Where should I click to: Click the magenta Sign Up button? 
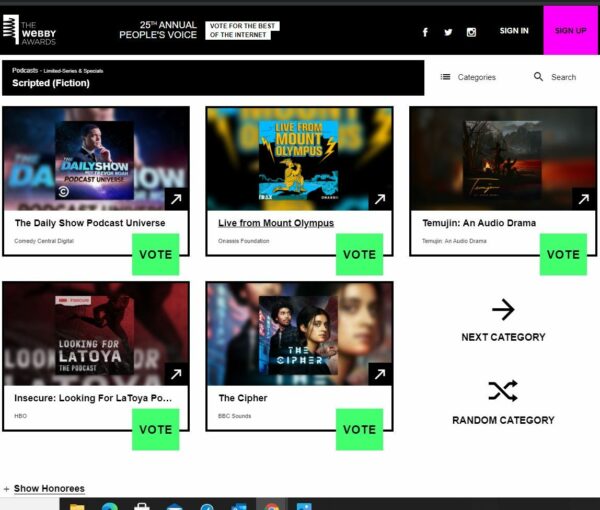tap(570, 30)
